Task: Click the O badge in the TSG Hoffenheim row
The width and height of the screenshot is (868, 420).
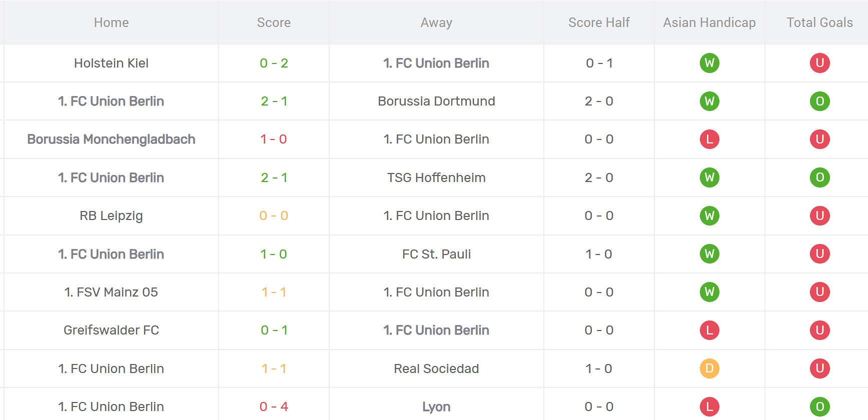Action: pos(819,177)
